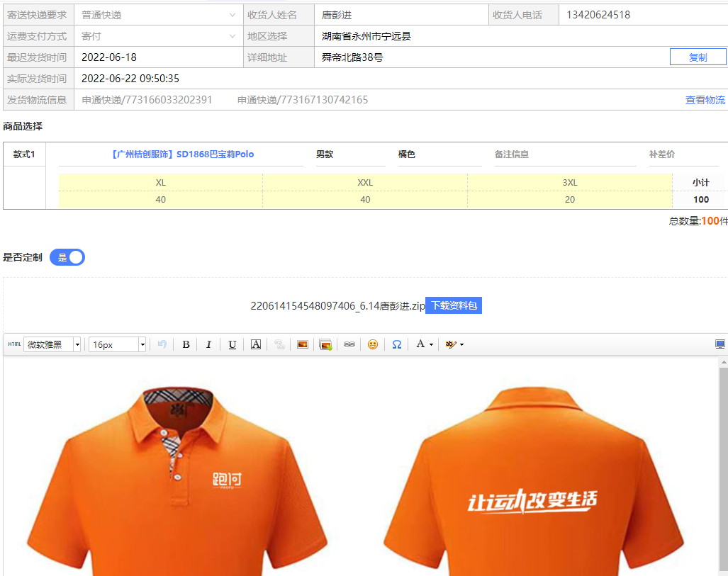
Task: Click the 橘色 color field
Action: [x=439, y=155]
